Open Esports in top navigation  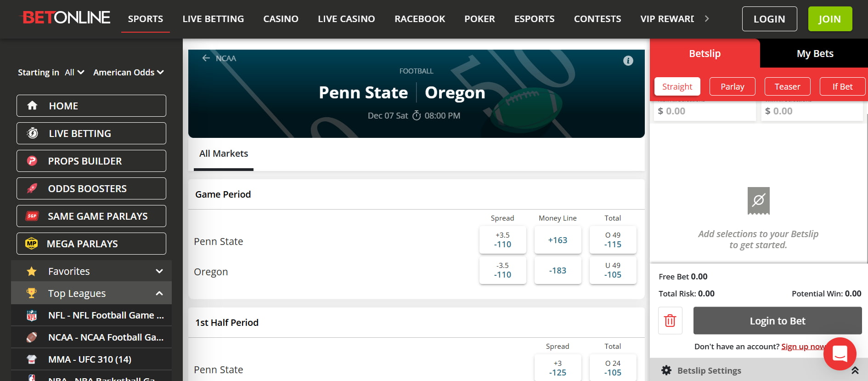tap(534, 19)
